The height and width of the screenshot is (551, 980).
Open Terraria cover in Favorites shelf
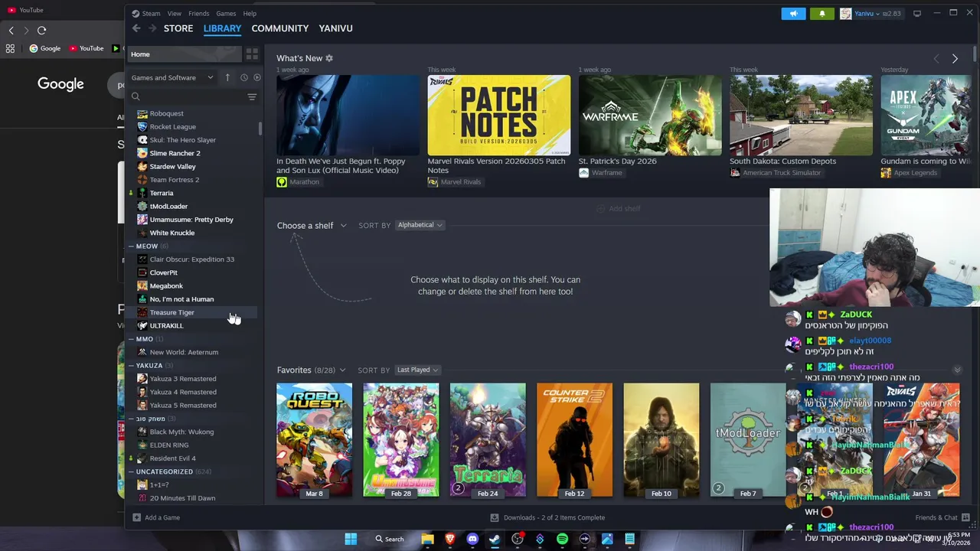click(488, 440)
